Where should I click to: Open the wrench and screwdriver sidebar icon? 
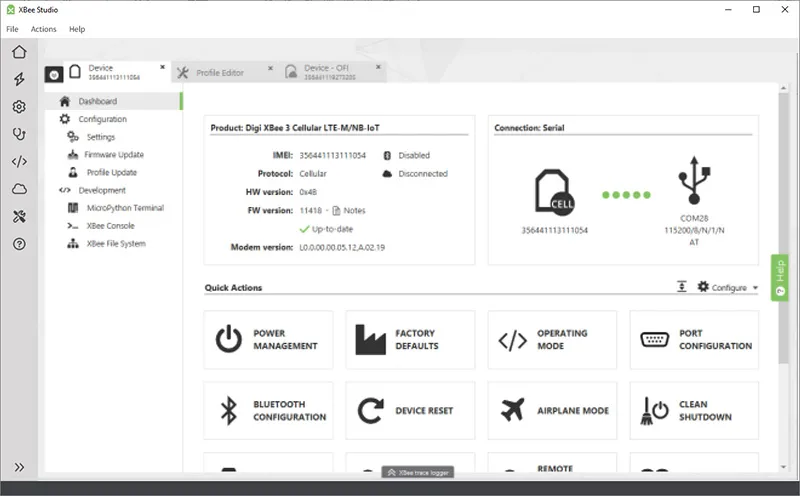[x=19, y=217]
